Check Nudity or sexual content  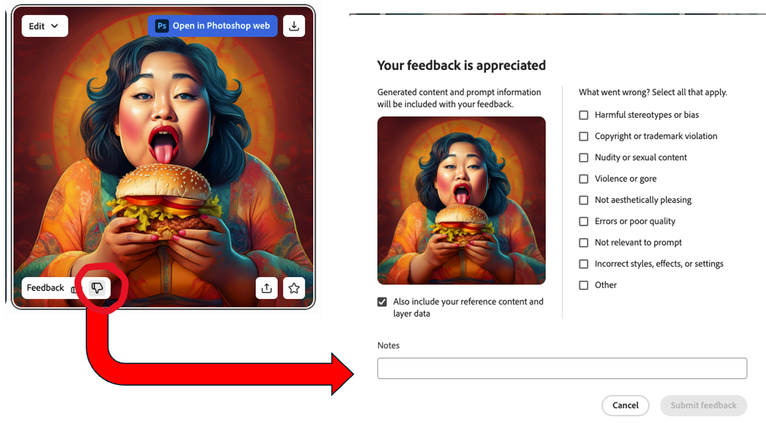(x=583, y=158)
